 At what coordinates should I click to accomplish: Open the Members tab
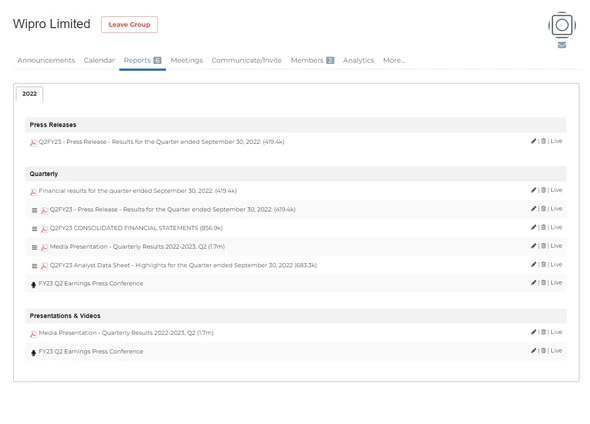click(312, 60)
